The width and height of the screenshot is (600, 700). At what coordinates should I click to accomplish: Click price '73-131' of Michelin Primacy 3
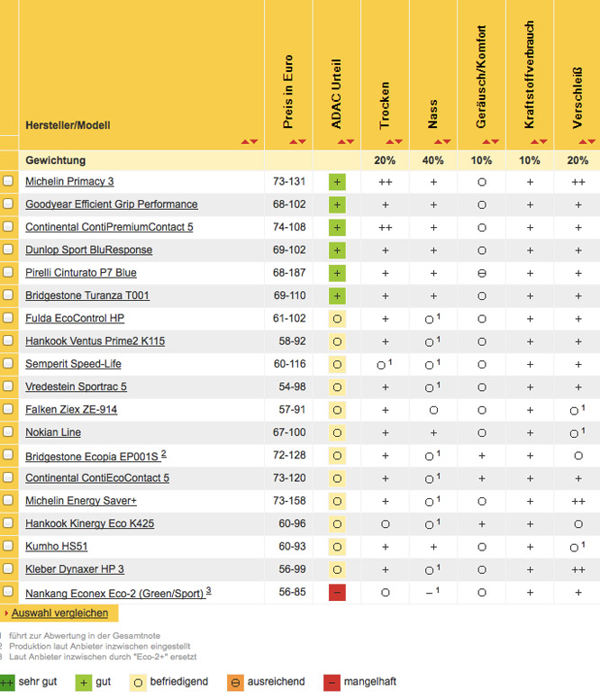tap(289, 181)
